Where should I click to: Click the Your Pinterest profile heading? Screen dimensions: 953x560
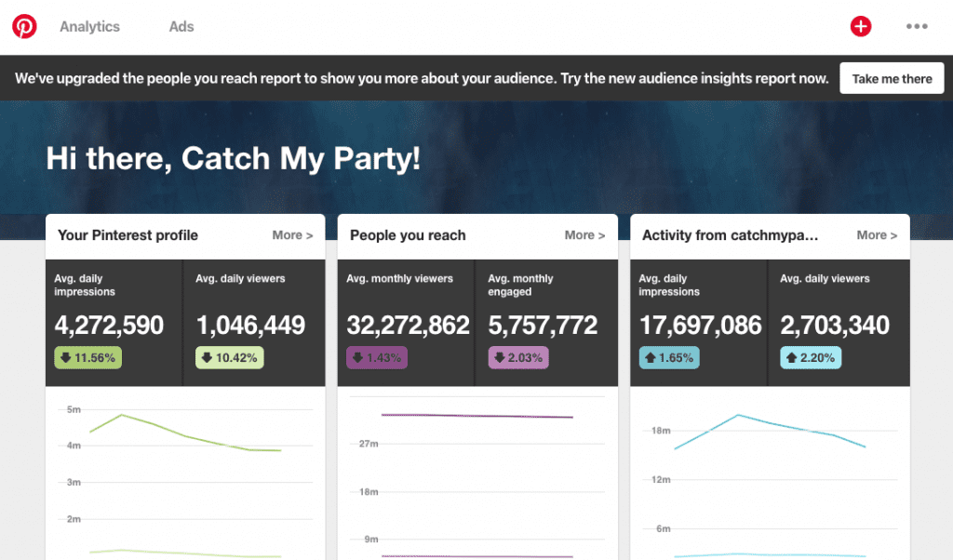(x=128, y=235)
